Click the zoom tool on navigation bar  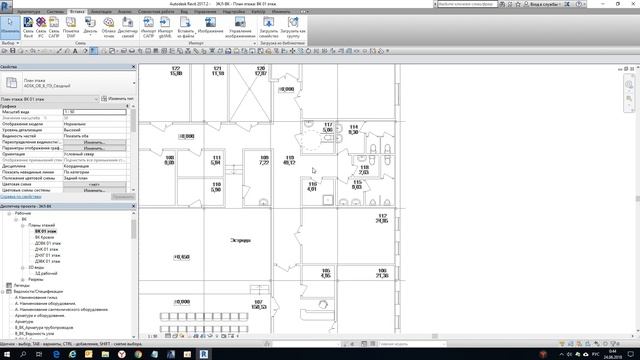click(629, 99)
